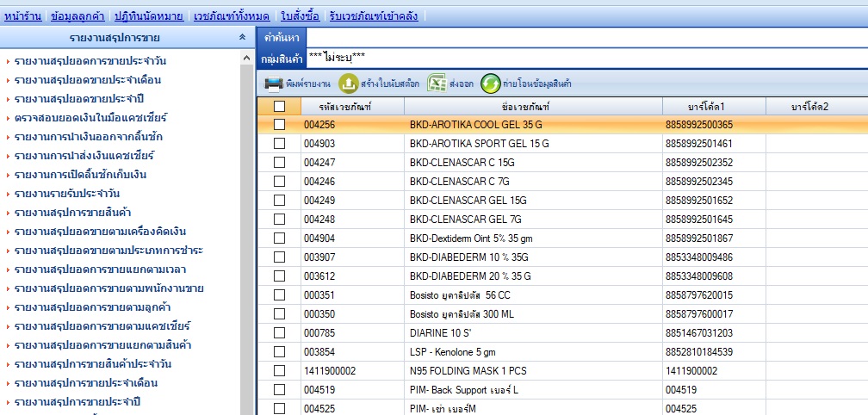The image size is (868, 415).
Task: Open รายงานสรุปยอดขายตามเครื่องคิดเงิน report
Action: point(100,232)
